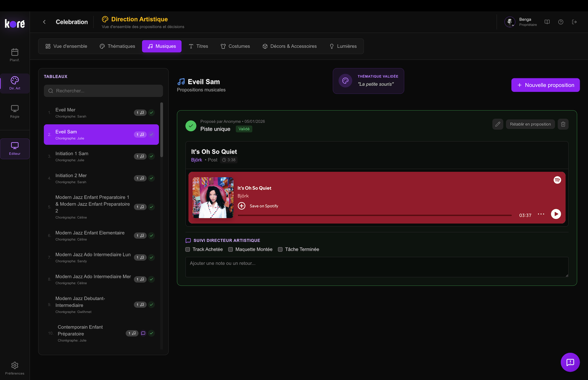588x380 pixels.
Task: Switch to the Costumes tab
Action: (235, 46)
